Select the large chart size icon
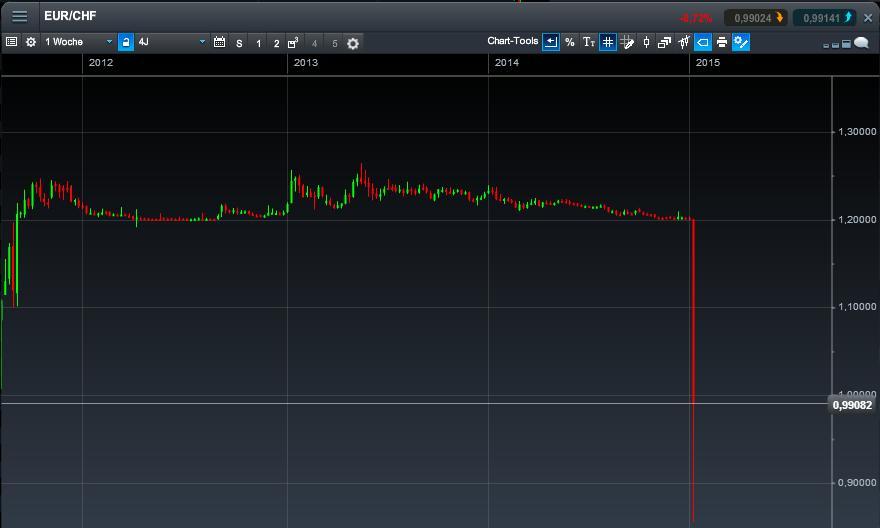The height and width of the screenshot is (528, 880). coord(846,44)
